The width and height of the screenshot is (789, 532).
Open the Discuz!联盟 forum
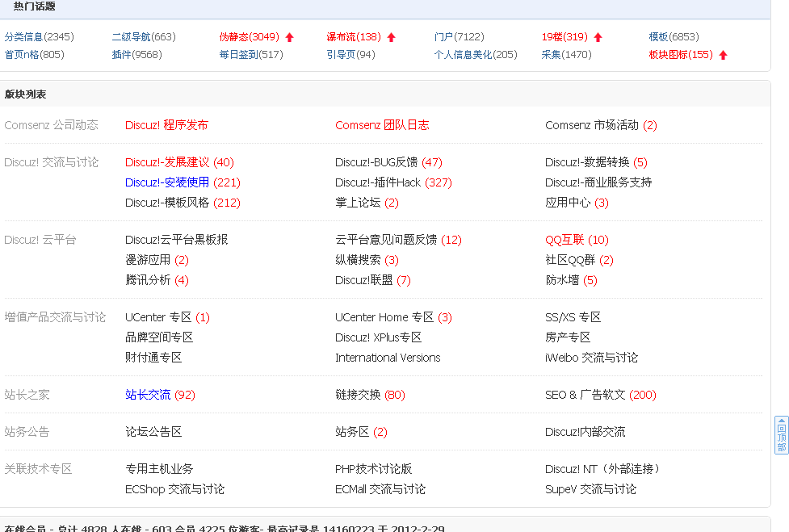coord(363,279)
